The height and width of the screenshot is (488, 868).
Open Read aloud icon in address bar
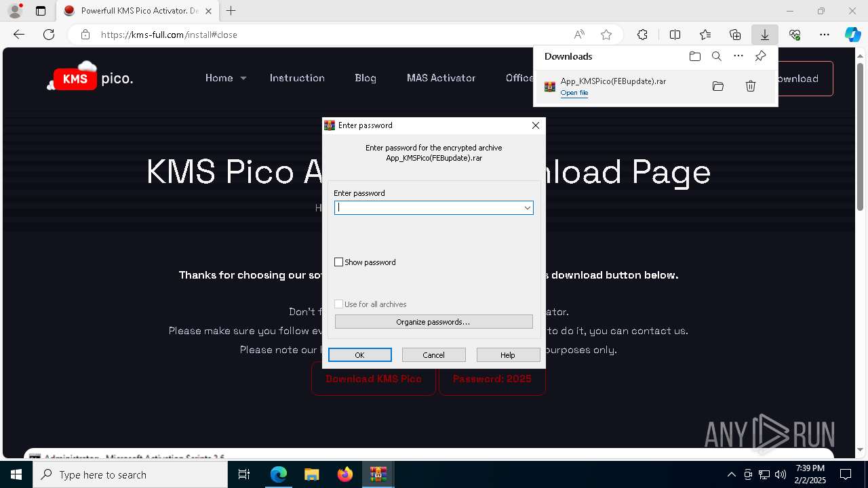[579, 35]
